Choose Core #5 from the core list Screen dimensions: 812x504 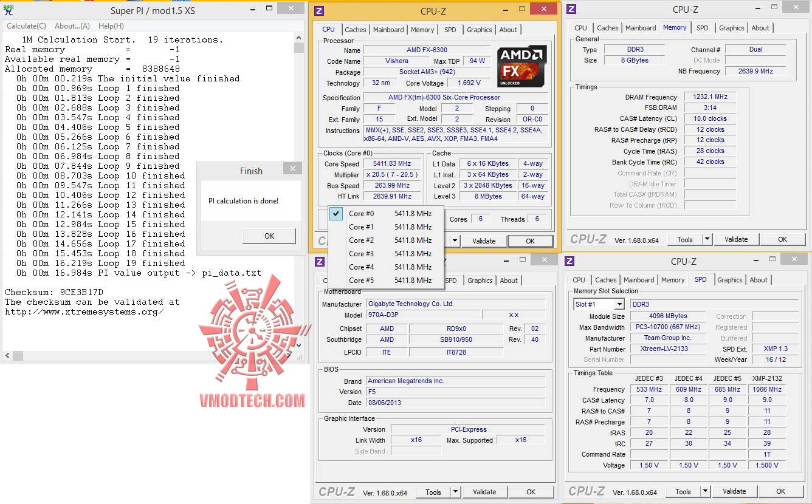pyautogui.click(x=386, y=281)
